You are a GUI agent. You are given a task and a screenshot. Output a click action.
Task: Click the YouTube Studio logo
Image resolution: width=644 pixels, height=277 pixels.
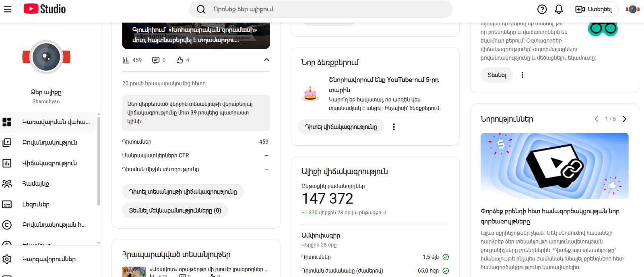pos(45,9)
